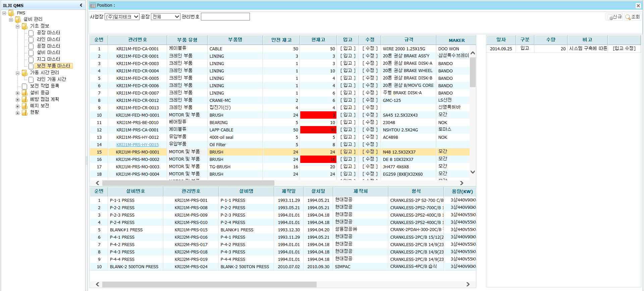644x291 pixels.
Task: Sort by 현재고 column header
Action: 318,40
